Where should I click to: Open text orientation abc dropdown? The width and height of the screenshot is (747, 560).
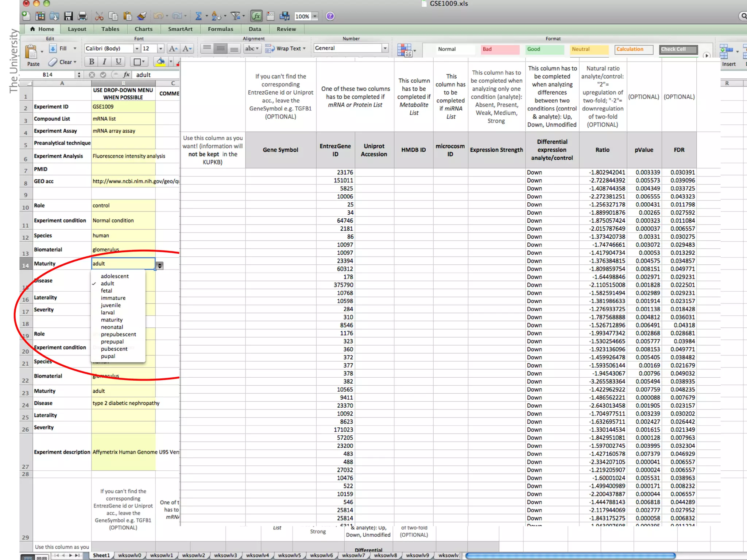point(252,48)
